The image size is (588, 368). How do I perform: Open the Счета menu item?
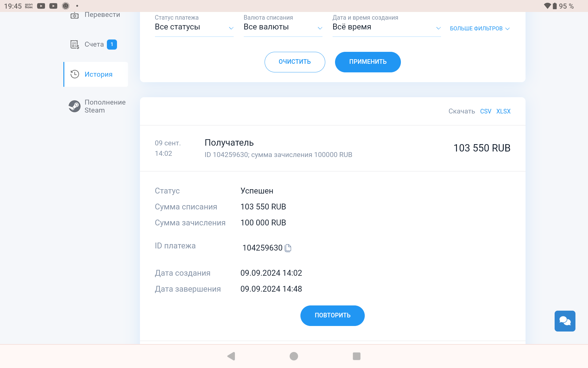(94, 44)
